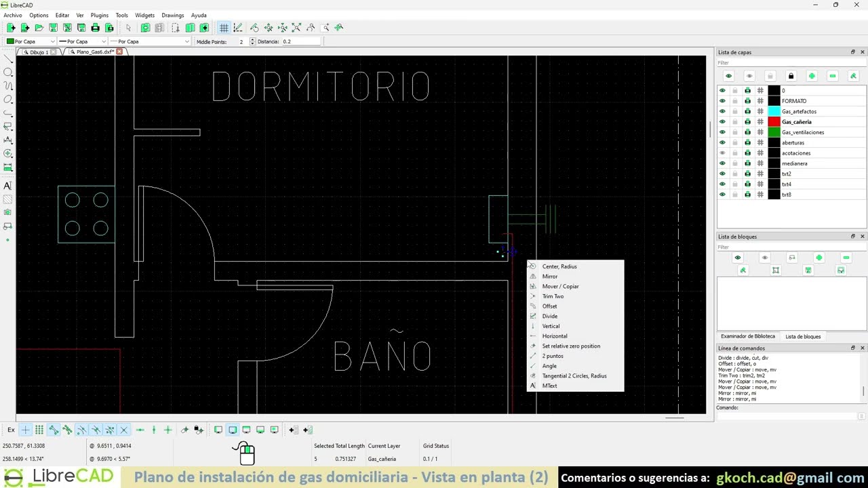Toggle visibility of acotaciones layer
This screenshot has height=488, width=868.
[x=722, y=153]
